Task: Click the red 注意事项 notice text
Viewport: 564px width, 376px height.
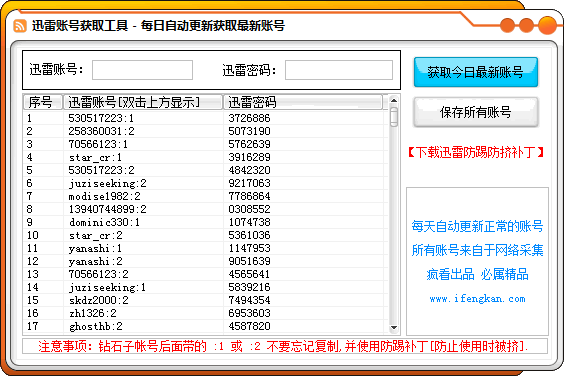Action: 283,346
